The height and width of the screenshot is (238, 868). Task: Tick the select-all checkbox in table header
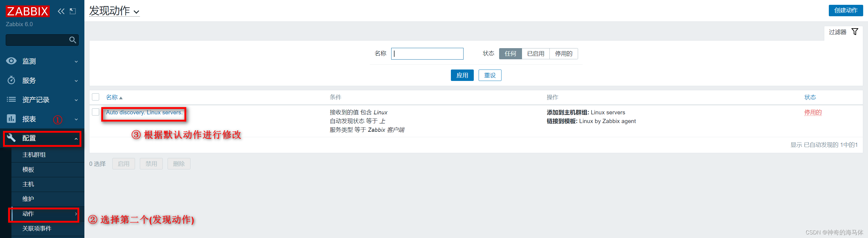(96, 97)
